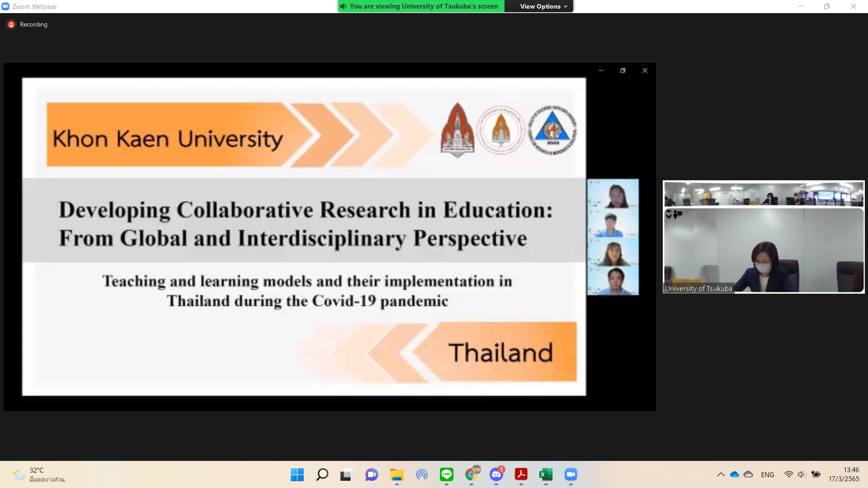Toggle Task View in taskbar
The height and width of the screenshot is (488, 868).
[346, 474]
